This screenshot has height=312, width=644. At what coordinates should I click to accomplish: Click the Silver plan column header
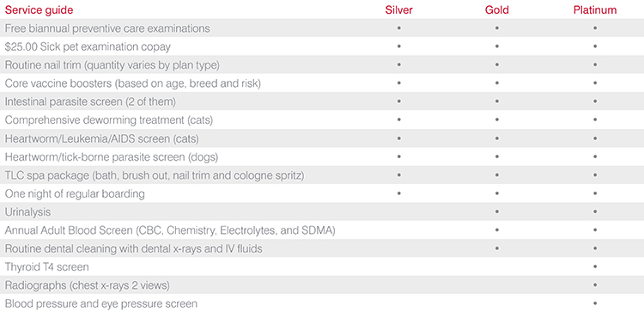click(x=398, y=10)
